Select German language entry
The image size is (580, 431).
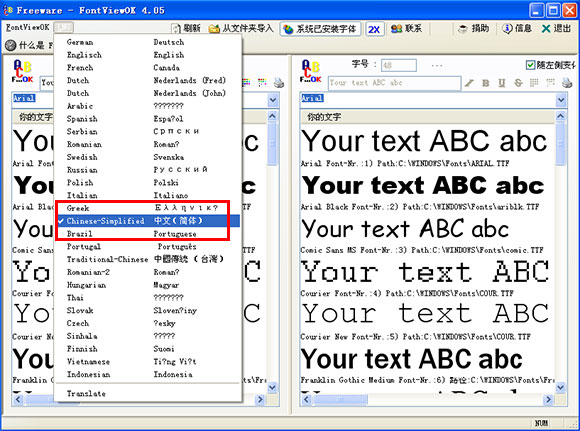pyautogui.click(x=148, y=42)
